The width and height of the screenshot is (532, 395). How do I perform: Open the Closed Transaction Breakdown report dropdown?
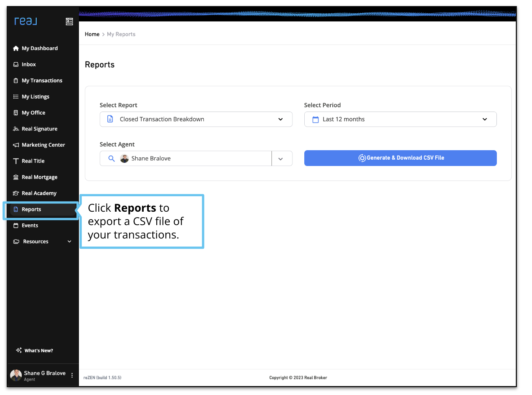[196, 119]
